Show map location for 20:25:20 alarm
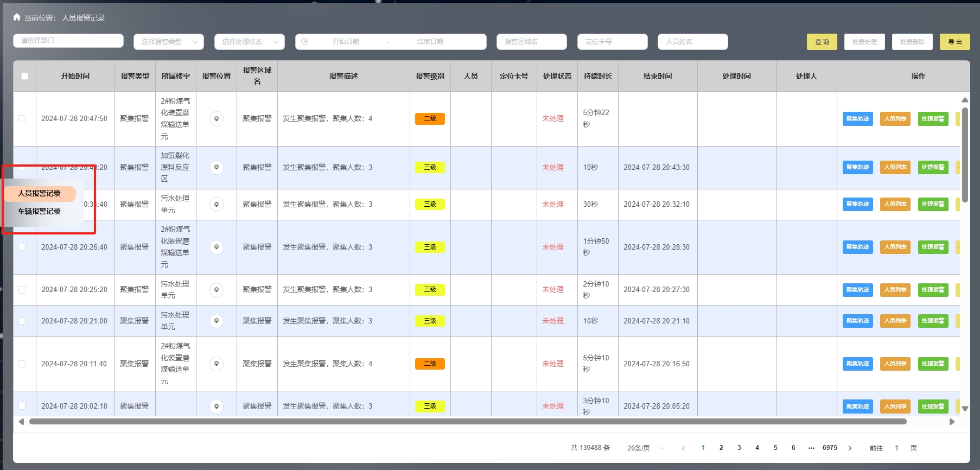980x470 pixels. (x=217, y=290)
